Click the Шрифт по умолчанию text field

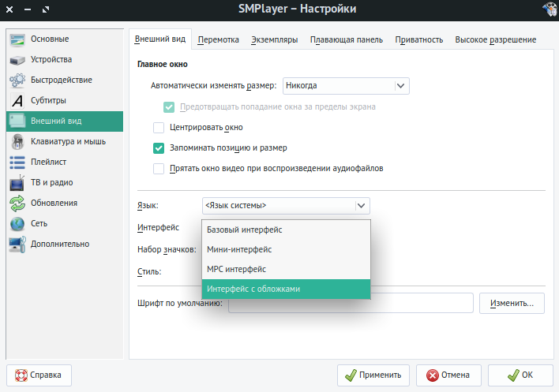(x=351, y=303)
